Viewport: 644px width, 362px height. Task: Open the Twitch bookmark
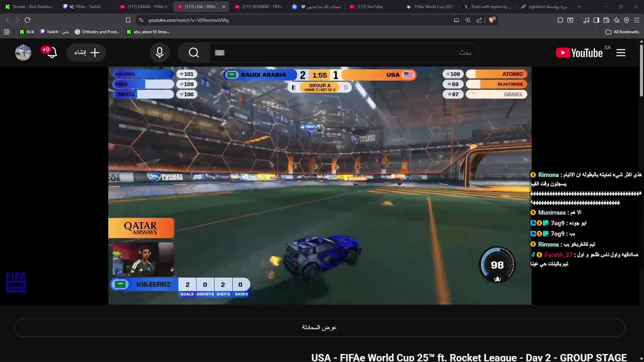(x=54, y=32)
